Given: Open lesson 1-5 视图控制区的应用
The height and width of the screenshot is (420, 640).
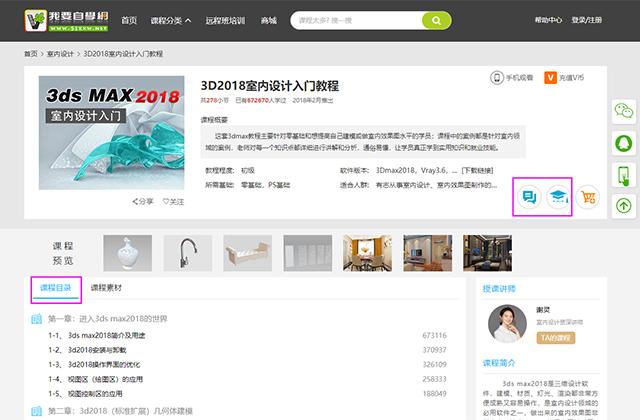Looking at the screenshot, I should (85, 394).
